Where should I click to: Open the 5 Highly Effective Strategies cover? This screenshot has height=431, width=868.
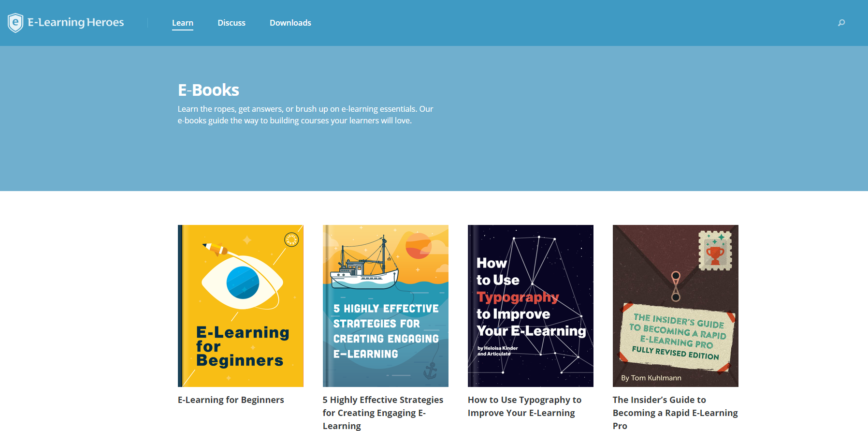tap(386, 306)
